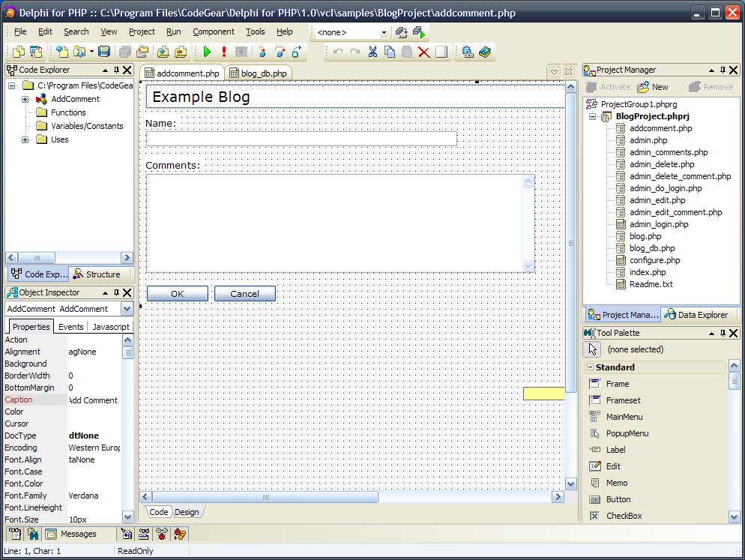Open the AddComment component dropdown in Object Inspector
This screenshot has width=745, height=560.
pyautogui.click(x=127, y=309)
